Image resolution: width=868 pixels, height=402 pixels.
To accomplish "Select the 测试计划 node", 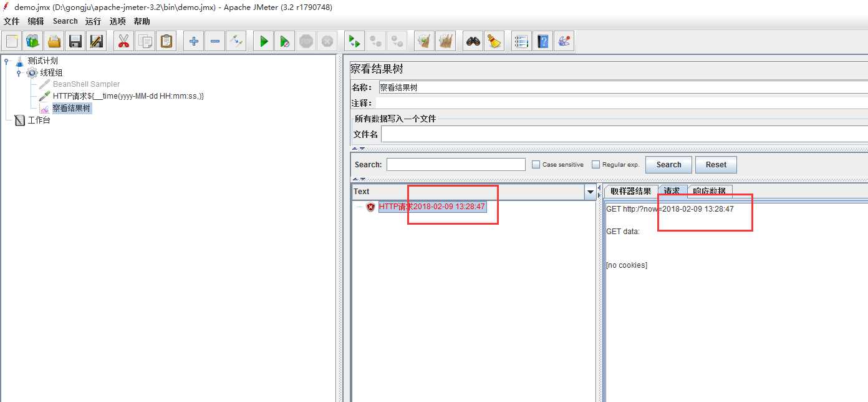I will 42,61.
